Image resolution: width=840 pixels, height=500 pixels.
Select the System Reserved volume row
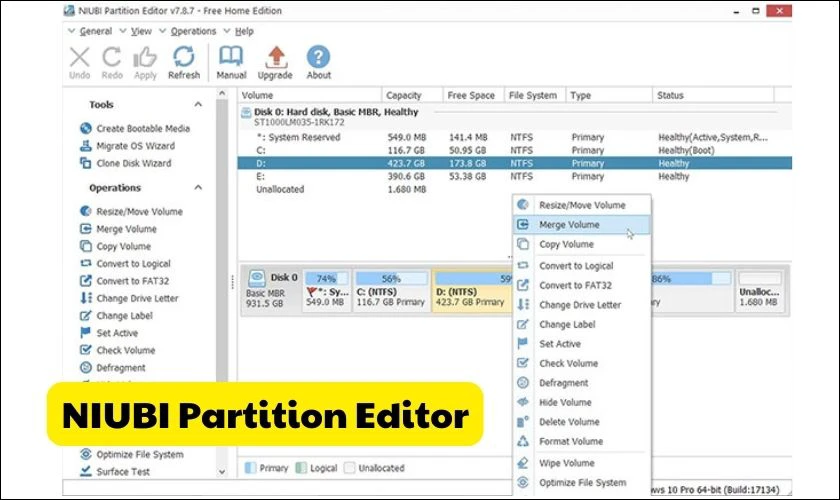514,137
